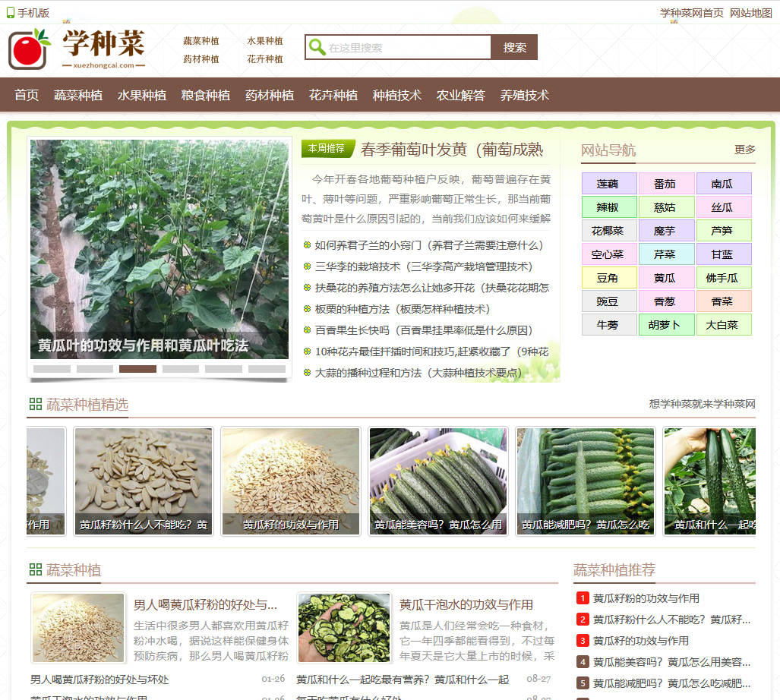Click the grid icon before 蔬菜种植 section title
Image resolution: width=780 pixels, height=700 pixels.
[x=36, y=570]
